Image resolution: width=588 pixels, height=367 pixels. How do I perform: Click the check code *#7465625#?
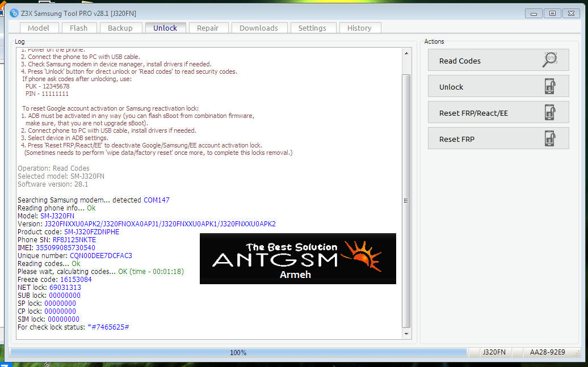pyautogui.click(x=108, y=327)
